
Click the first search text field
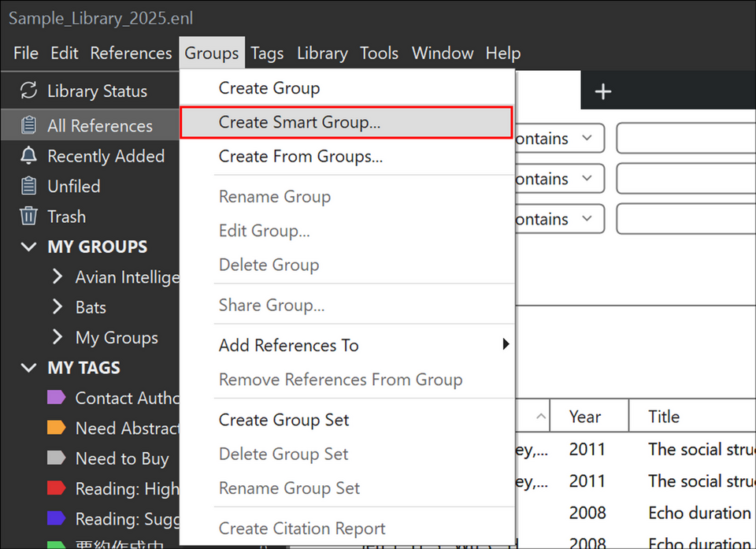click(x=686, y=138)
